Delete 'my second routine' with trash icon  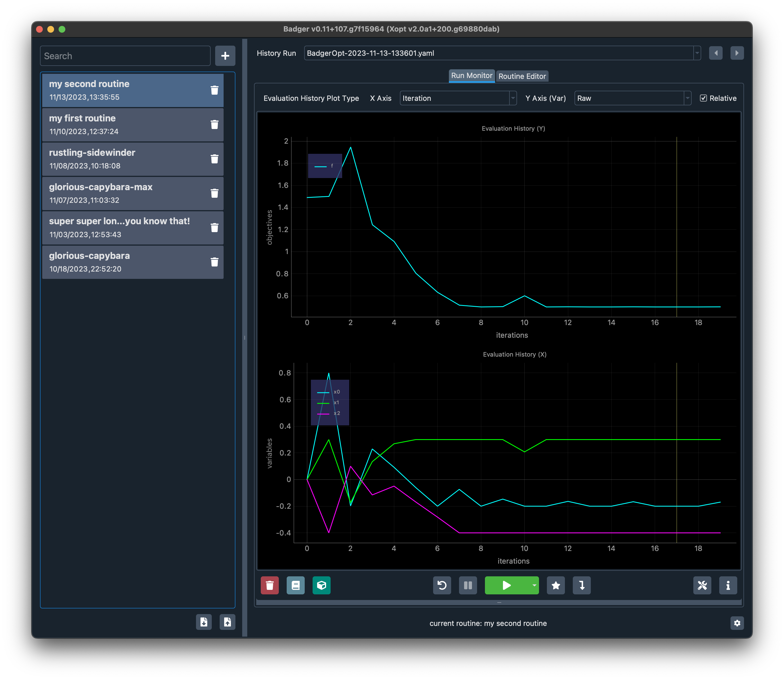click(214, 90)
